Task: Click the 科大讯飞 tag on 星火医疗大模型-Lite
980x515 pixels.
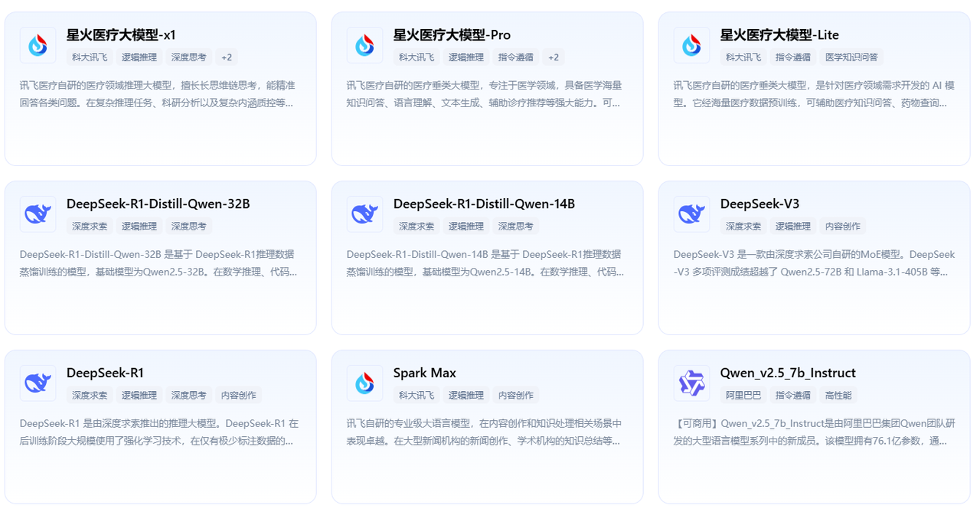Action: (743, 57)
